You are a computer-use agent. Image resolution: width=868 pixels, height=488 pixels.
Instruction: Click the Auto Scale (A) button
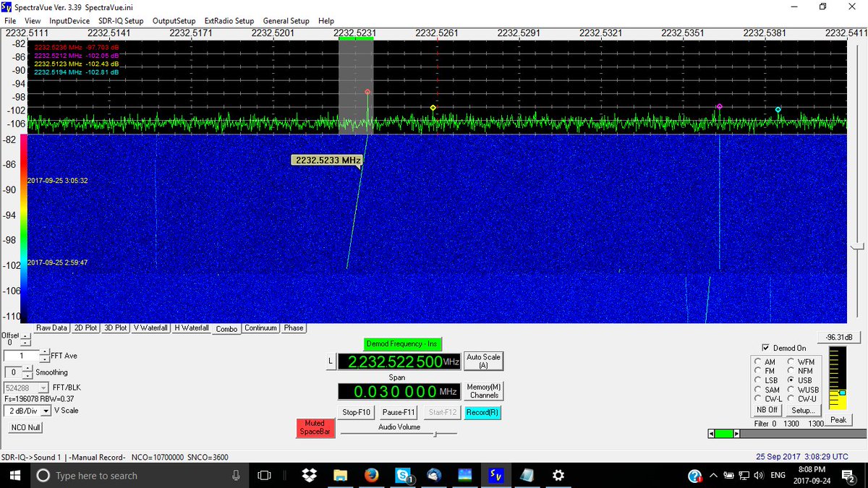[483, 361]
